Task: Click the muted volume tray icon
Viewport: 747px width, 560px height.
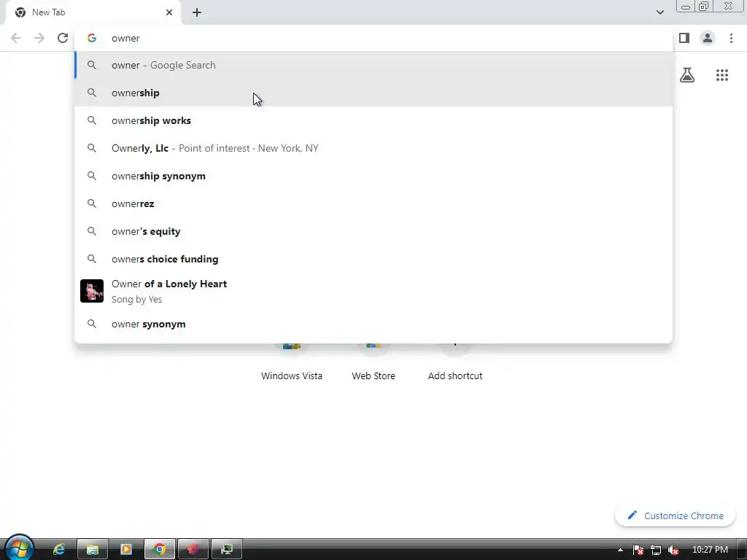Action: point(673,550)
